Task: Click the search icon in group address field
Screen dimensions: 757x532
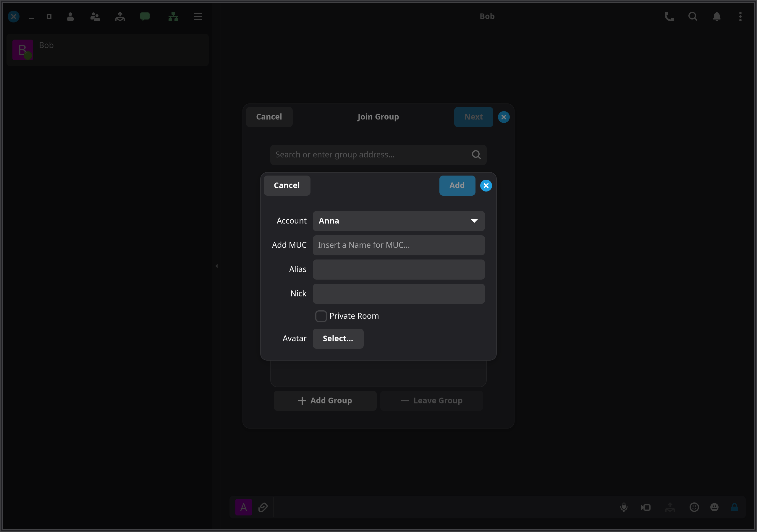Action: coord(476,155)
